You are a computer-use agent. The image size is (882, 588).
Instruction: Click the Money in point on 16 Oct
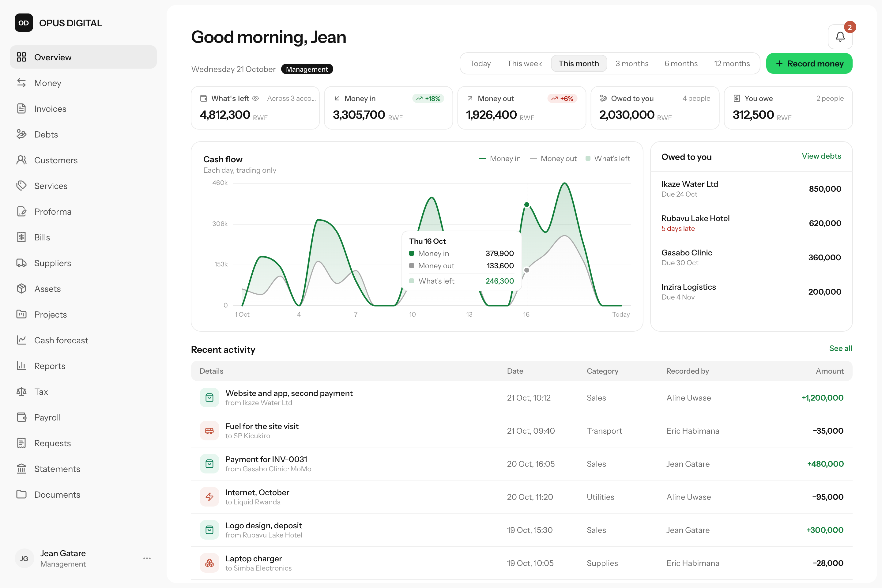pos(527,205)
